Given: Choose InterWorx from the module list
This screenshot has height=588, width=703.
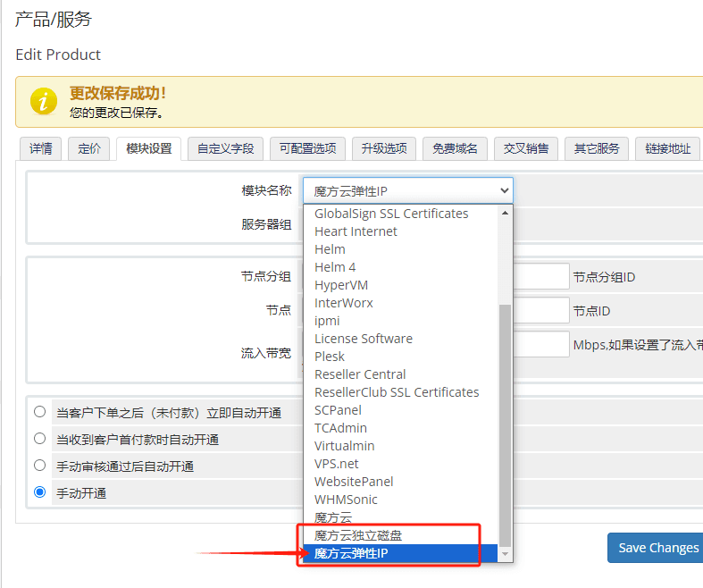Looking at the screenshot, I should point(401,303).
